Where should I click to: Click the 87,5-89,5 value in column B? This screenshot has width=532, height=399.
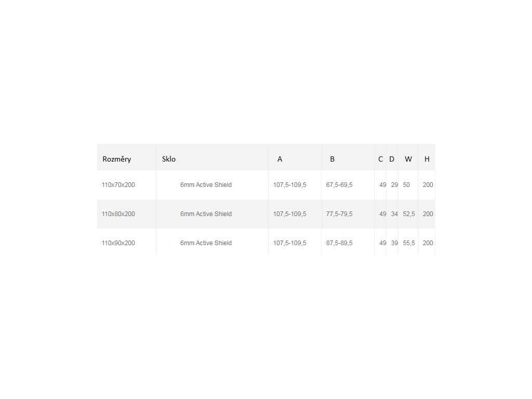click(339, 243)
